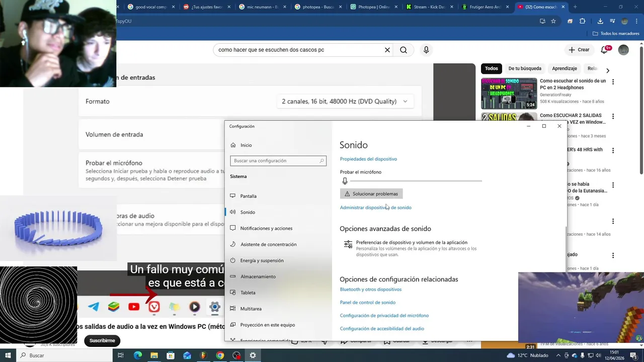The height and width of the screenshot is (362, 644).
Task: Open Multitarea settings
Action: pos(278,309)
